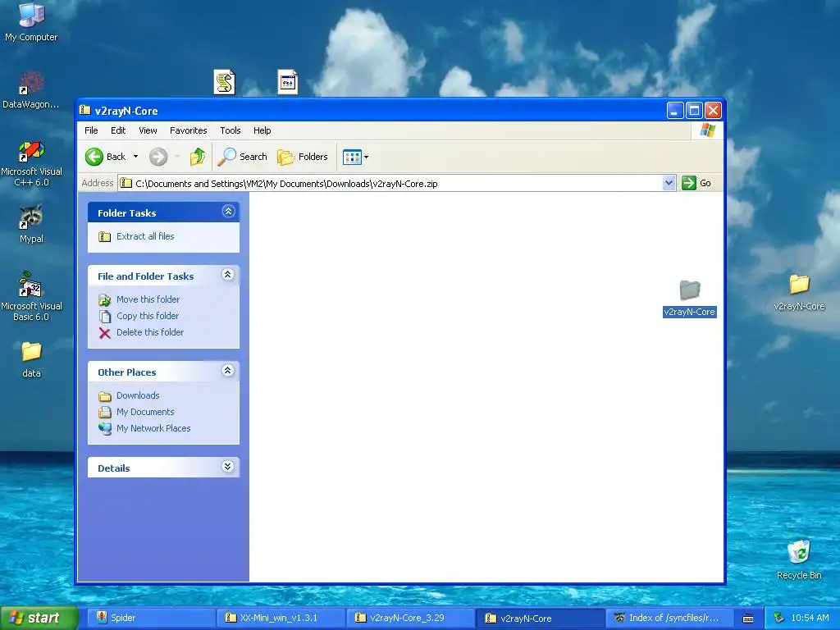840x630 pixels.
Task: Open the Back history dropdown arrow
Action: tap(135, 157)
